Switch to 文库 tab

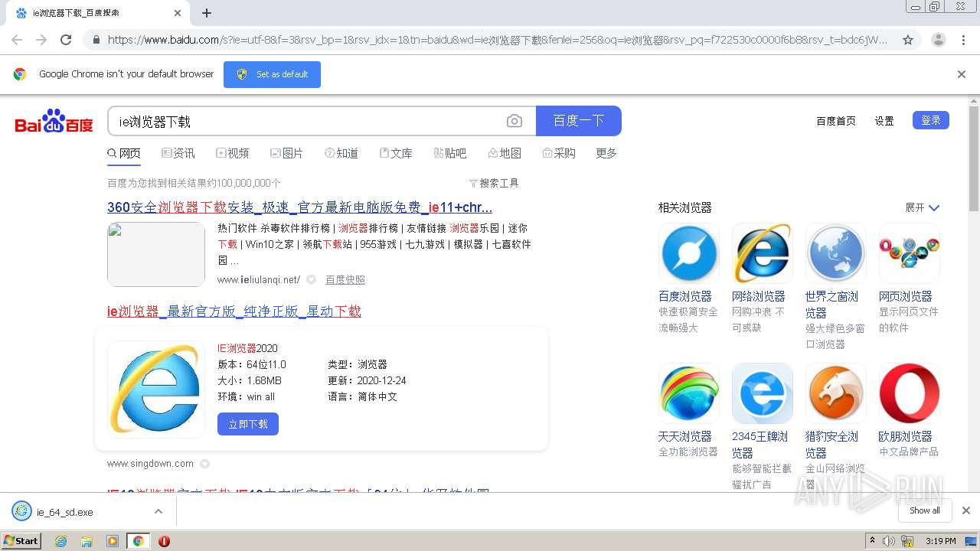[x=396, y=153]
